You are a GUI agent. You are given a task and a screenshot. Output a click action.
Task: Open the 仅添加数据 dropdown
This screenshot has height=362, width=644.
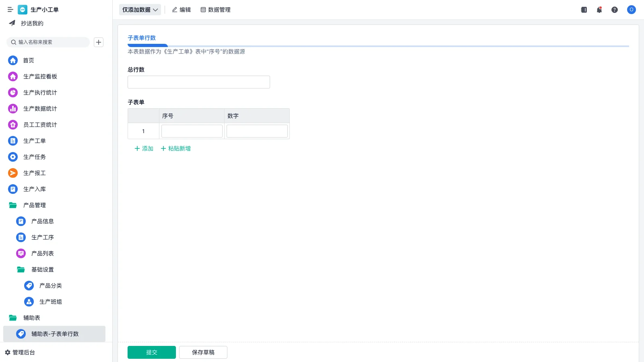(x=139, y=10)
